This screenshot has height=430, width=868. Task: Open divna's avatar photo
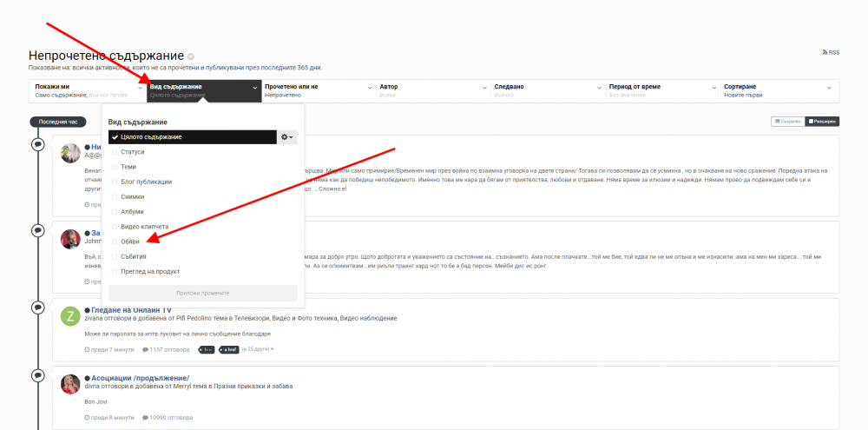pyautogui.click(x=70, y=384)
